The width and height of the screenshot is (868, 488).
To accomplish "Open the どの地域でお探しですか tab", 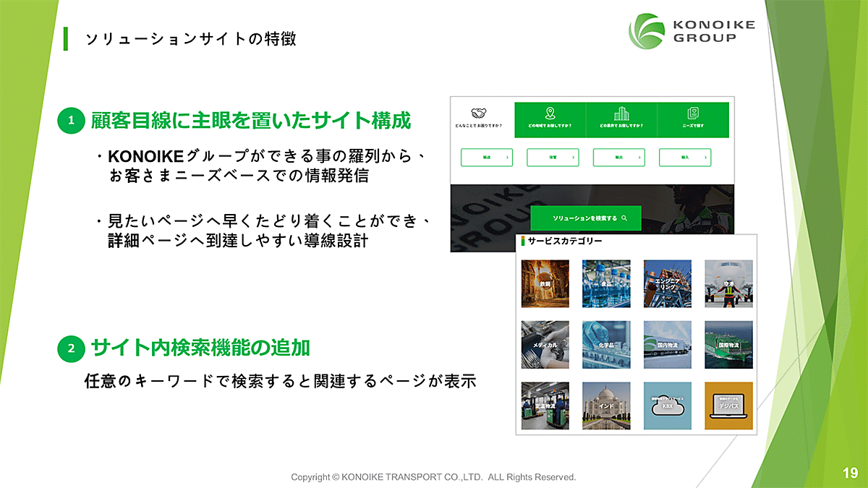I will pyautogui.click(x=550, y=120).
